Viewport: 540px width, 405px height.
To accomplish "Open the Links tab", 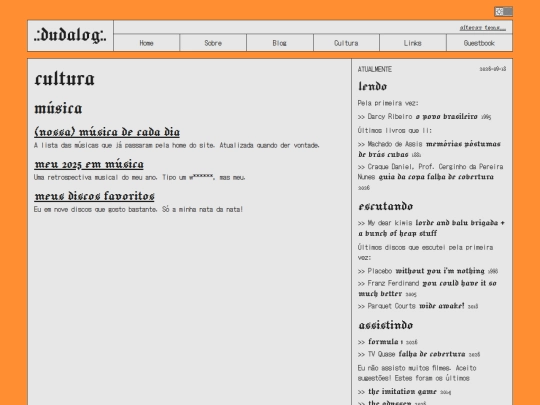I will tap(413, 43).
